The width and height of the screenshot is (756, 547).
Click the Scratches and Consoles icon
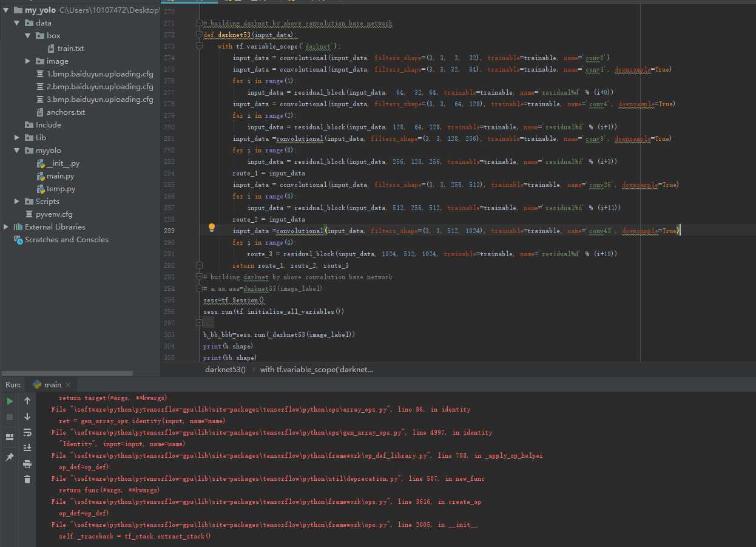tap(18, 239)
